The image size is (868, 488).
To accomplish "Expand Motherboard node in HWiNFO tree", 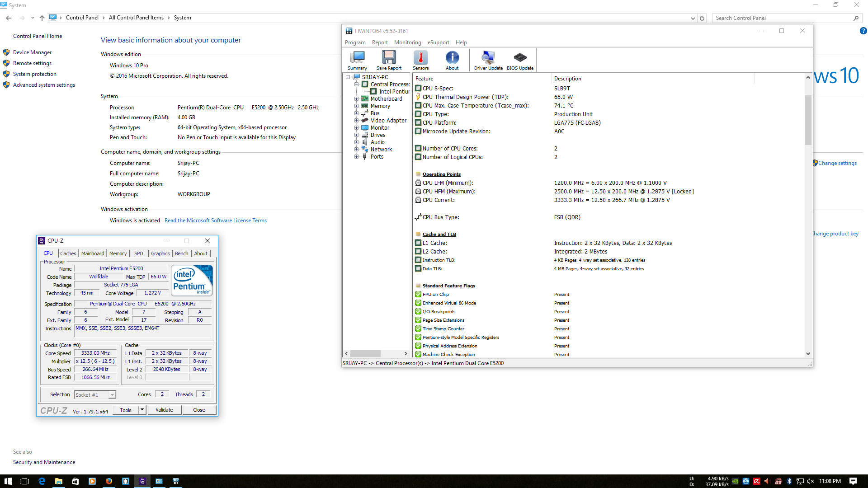I will click(356, 99).
